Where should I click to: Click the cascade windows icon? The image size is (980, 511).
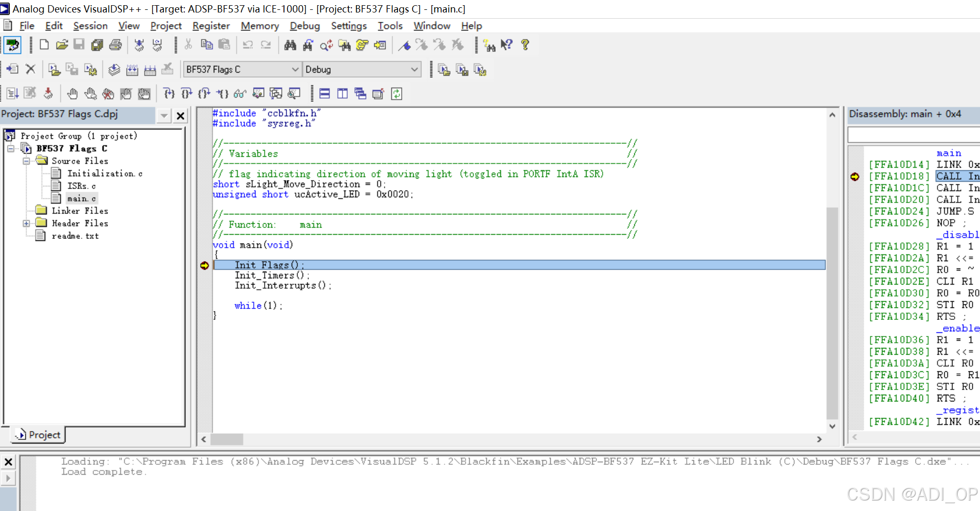360,93
